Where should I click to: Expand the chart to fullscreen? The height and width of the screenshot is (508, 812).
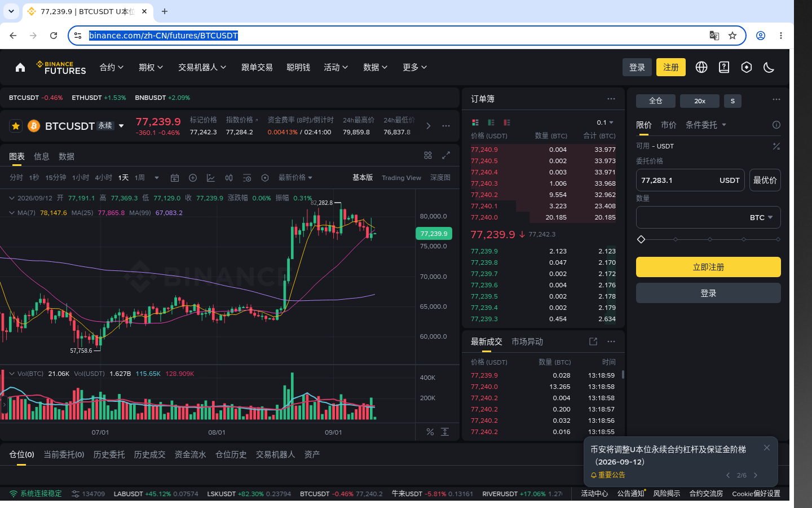(x=446, y=155)
